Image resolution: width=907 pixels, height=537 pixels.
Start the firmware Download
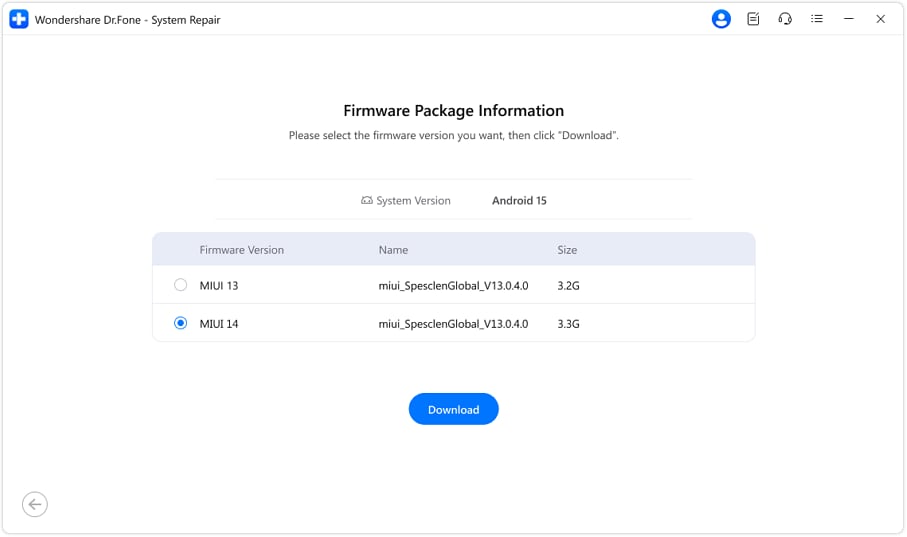point(454,409)
